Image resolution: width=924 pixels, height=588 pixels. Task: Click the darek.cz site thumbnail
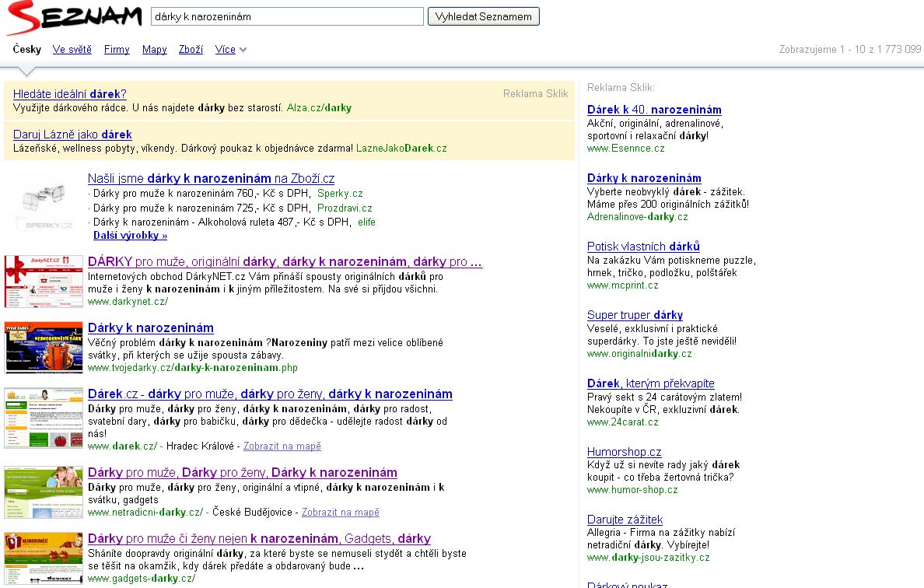(44, 418)
